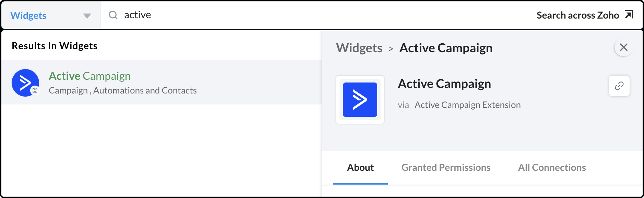Click Active Campaign in the breadcrumb
The width and height of the screenshot is (644, 198).
pyautogui.click(x=446, y=48)
